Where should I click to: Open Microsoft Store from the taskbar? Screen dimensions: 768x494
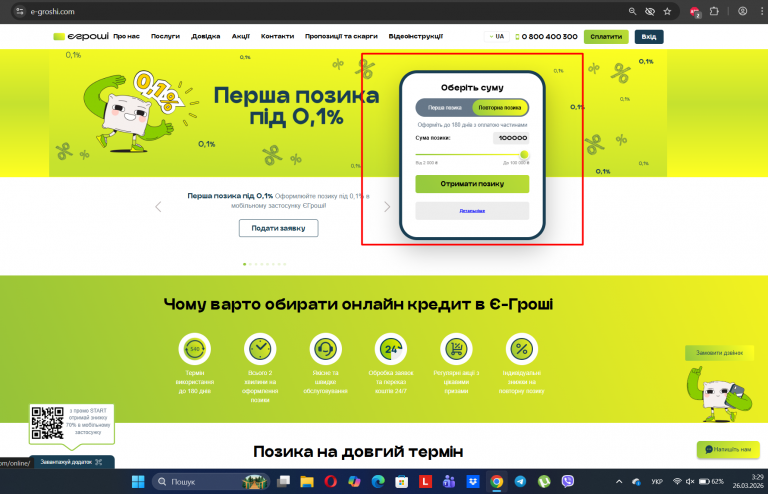pyautogui.click(x=402, y=482)
